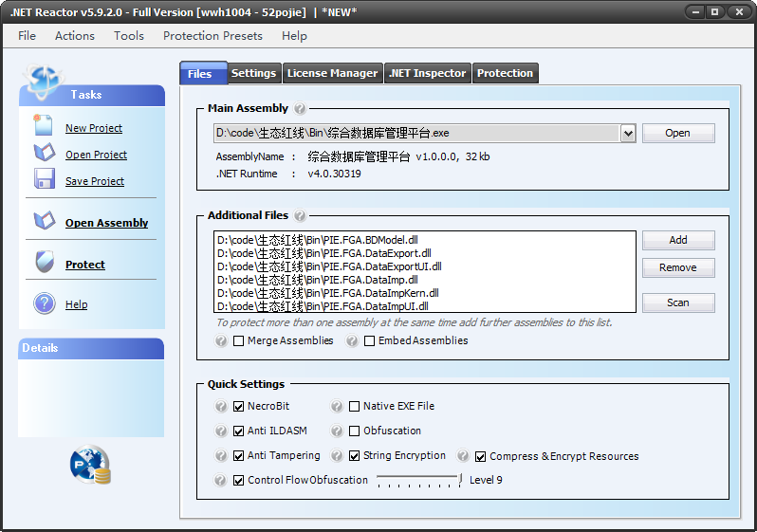Open the File menu
This screenshot has width=757, height=532.
(27, 36)
